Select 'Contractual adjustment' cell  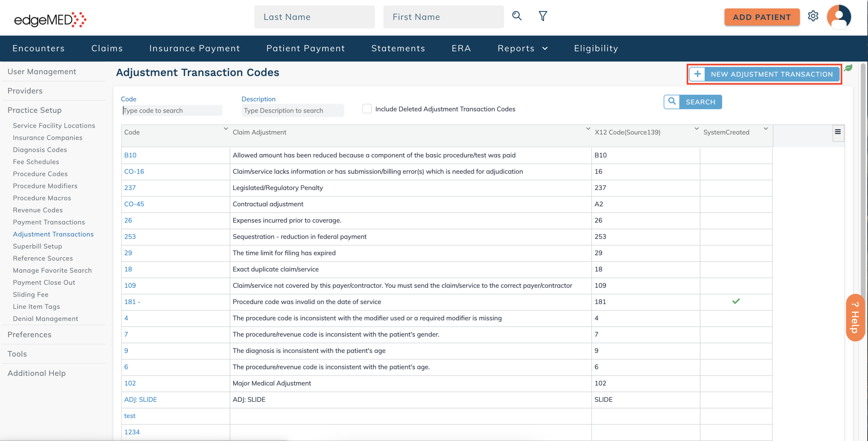pyautogui.click(x=410, y=204)
